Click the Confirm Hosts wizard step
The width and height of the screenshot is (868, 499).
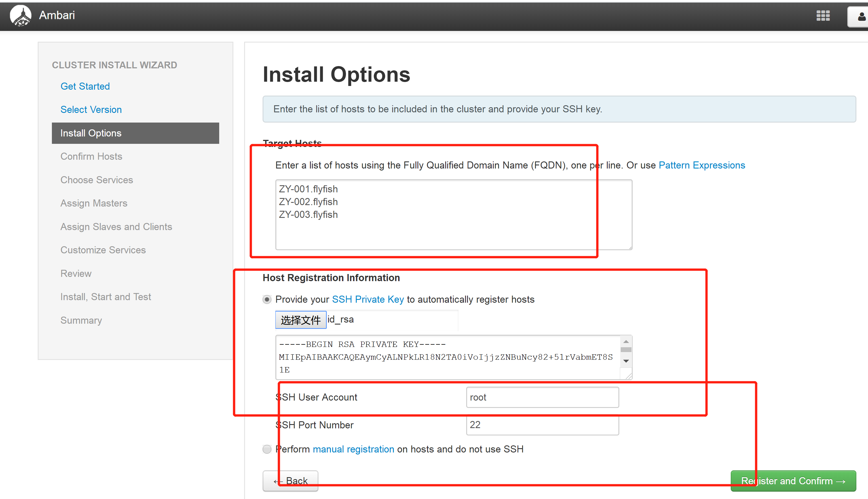point(91,156)
